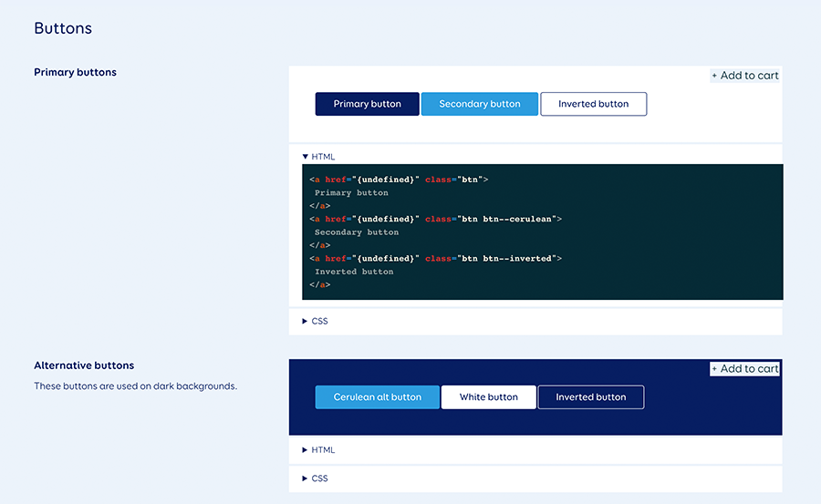This screenshot has height=504, width=821.
Task: Add Primary buttons to cart
Action: 744,76
